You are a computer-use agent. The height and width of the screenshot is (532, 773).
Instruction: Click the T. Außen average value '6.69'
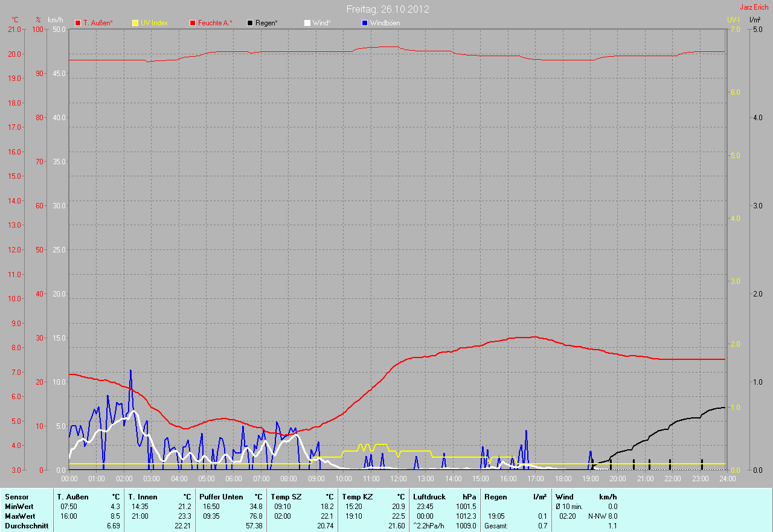click(114, 526)
